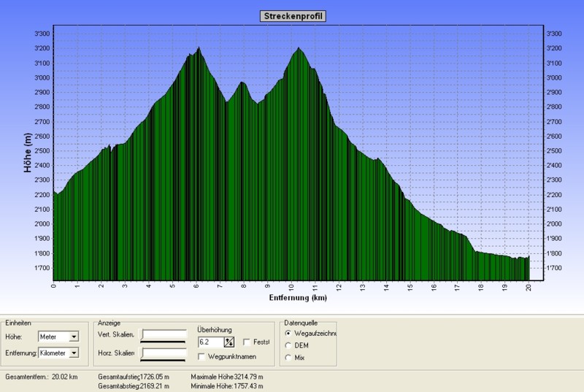Viewport: 584px width, 392px height.
Task: Click the Vert. Skalierung slider
Action: click(164, 336)
